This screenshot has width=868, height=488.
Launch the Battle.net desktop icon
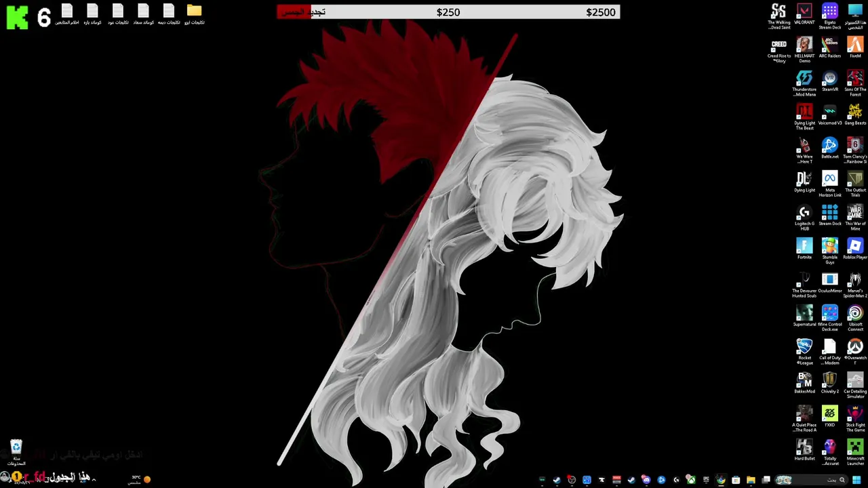coord(830,148)
